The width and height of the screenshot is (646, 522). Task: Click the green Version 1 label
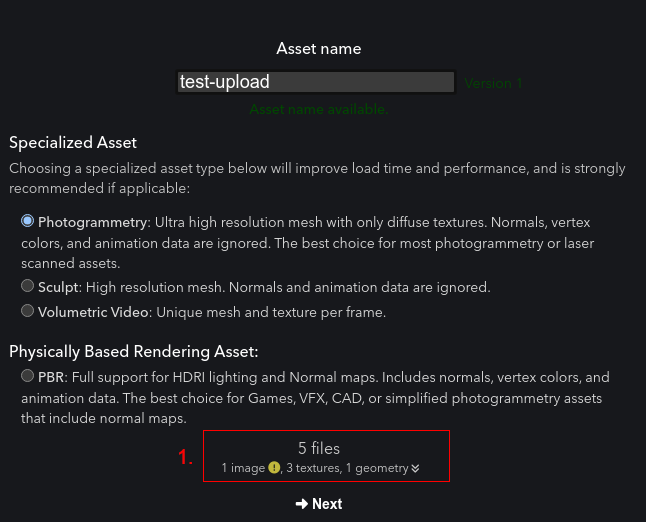tap(493, 83)
